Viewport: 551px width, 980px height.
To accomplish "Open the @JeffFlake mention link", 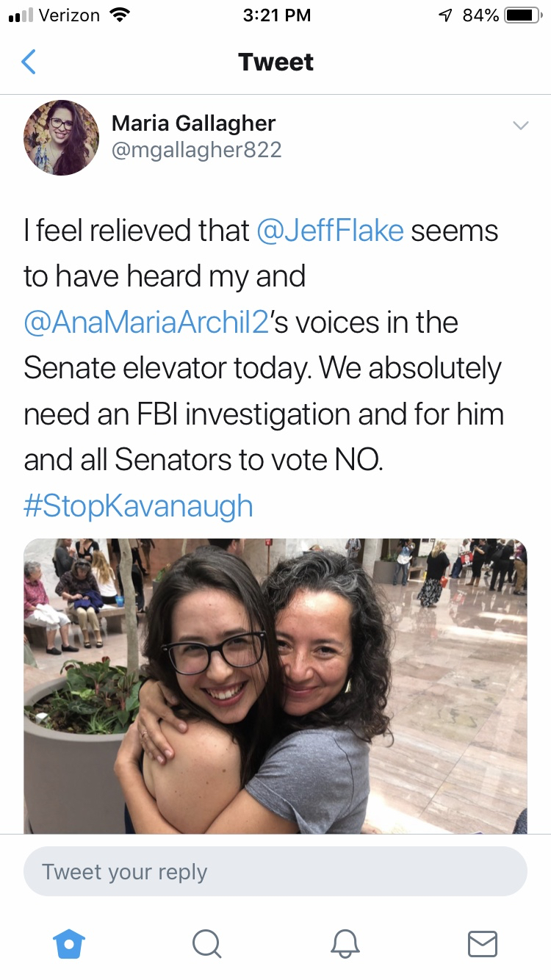I will (330, 231).
